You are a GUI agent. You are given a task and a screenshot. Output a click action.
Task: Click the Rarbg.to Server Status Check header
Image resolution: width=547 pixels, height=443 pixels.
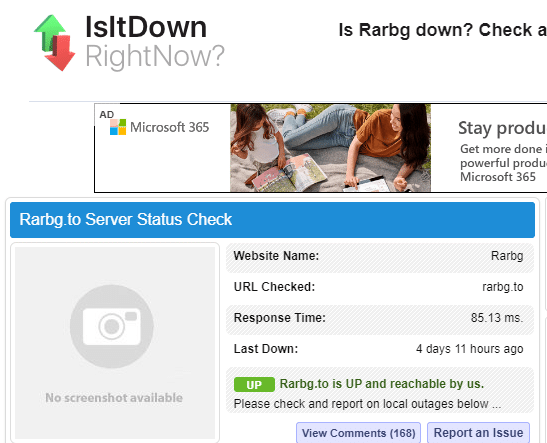point(272,220)
